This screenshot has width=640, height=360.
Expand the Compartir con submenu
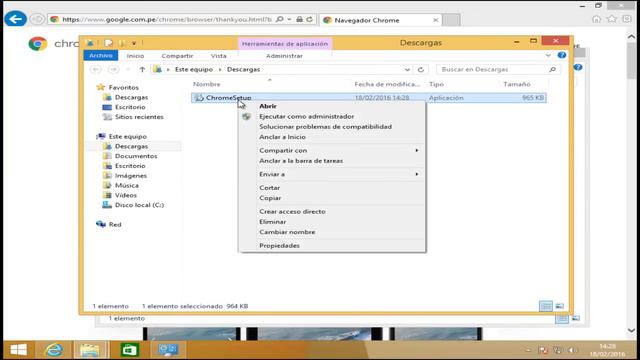pos(331,150)
